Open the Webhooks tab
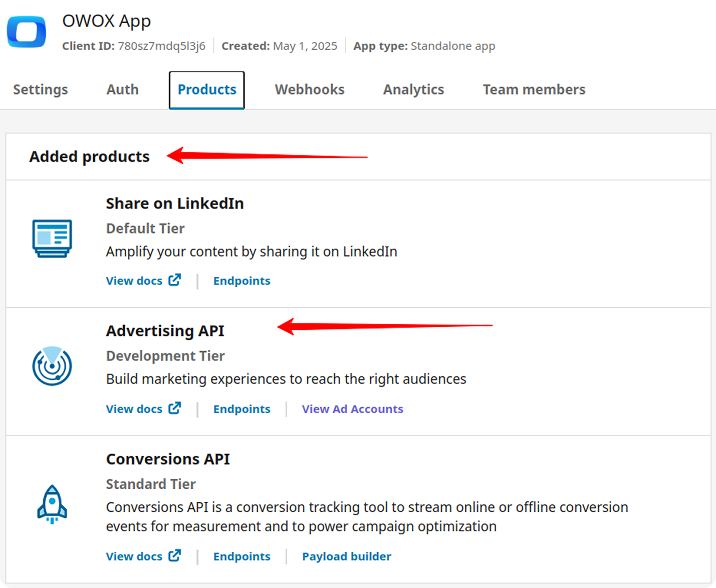This screenshot has height=588, width=716. pyautogui.click(x=309, y=89)
